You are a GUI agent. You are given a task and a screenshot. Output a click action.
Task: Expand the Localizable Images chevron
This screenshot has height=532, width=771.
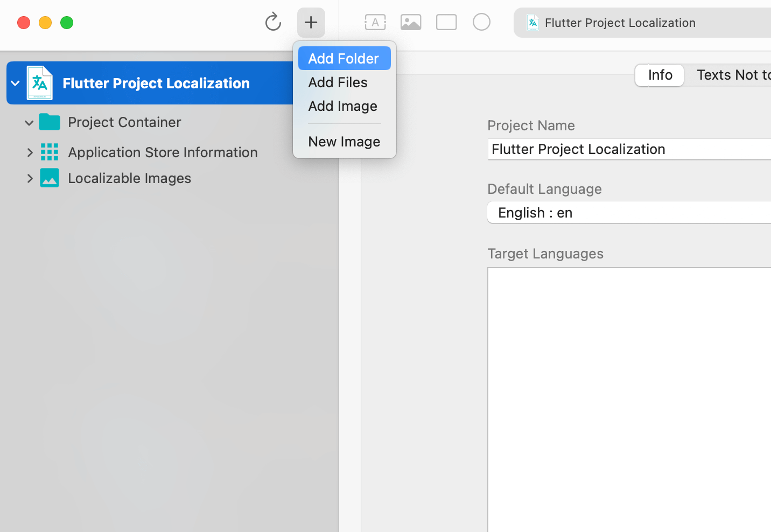[30, 178]
